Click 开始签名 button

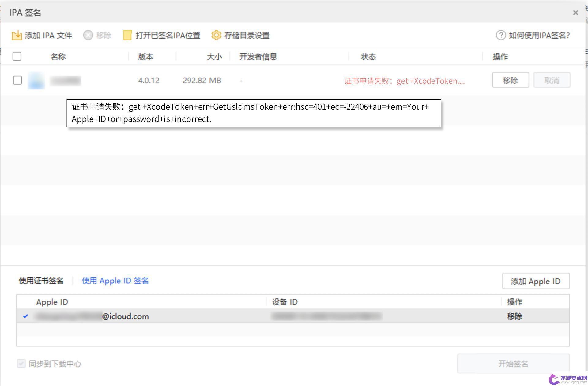(x=513, y=364)
